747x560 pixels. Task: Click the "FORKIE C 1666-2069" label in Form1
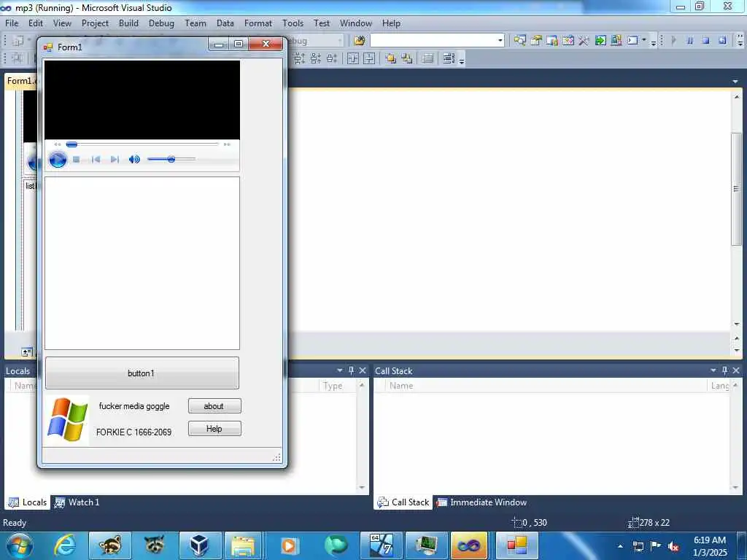[x=134, y=432]
